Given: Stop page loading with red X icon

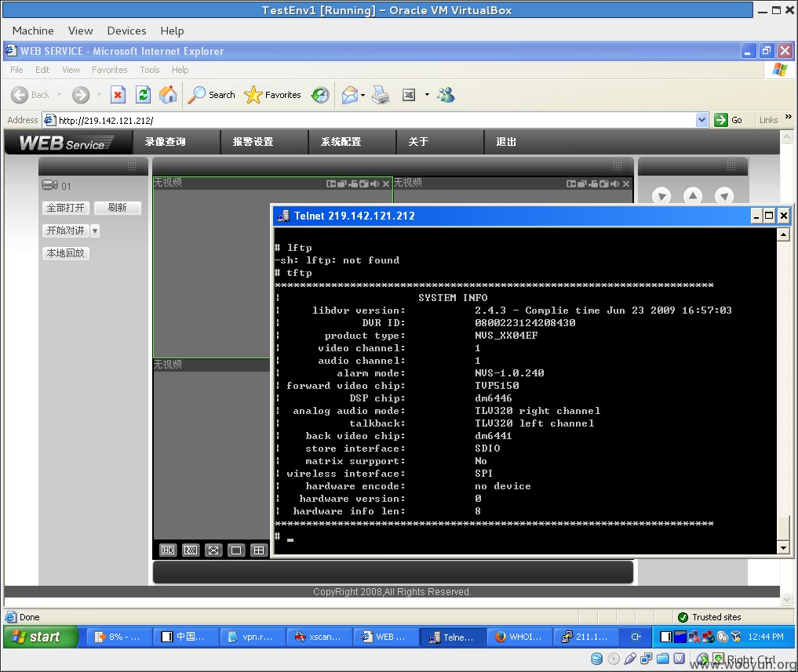Looking at the screenshot, I should tap(118, 95).
